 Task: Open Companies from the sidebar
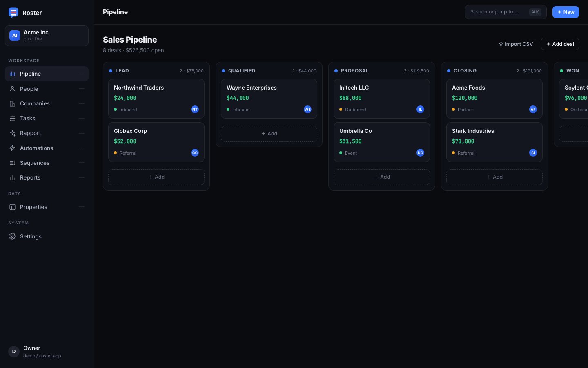point(47,103)
